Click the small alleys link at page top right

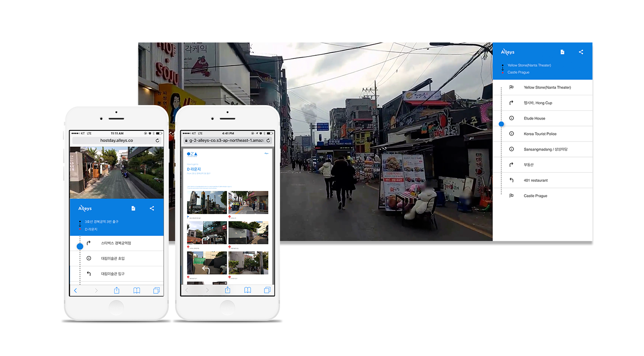coord(266,153)
